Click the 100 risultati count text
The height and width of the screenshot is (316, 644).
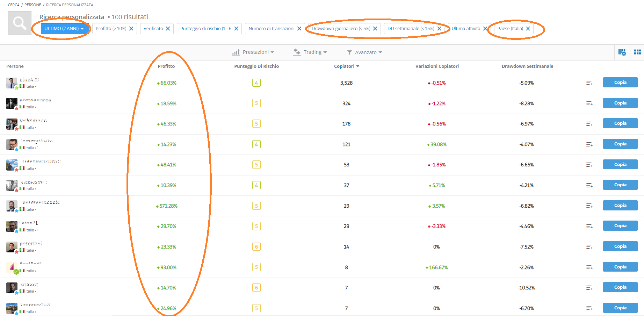pyautogui.click(x=130, y=17)
